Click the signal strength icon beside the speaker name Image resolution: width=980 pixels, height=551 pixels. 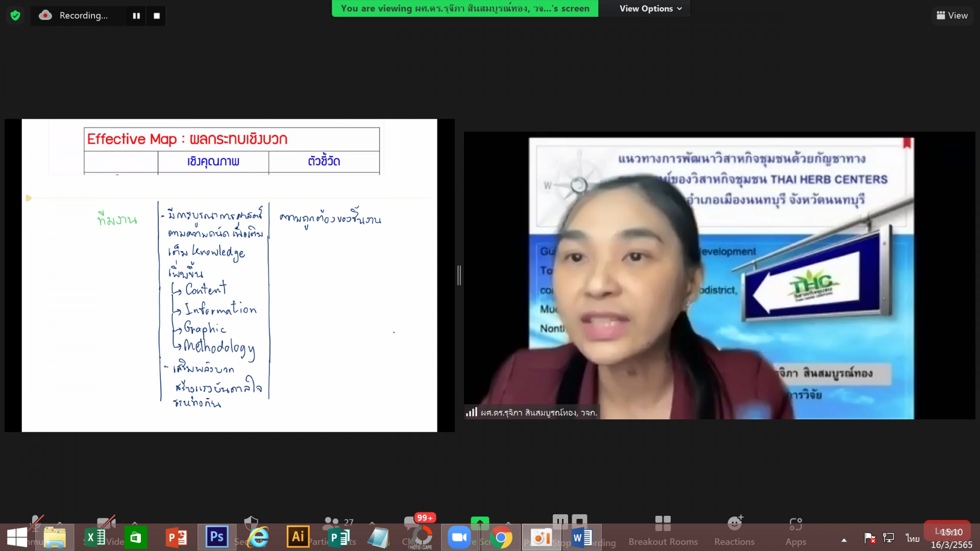click(472, 412)
